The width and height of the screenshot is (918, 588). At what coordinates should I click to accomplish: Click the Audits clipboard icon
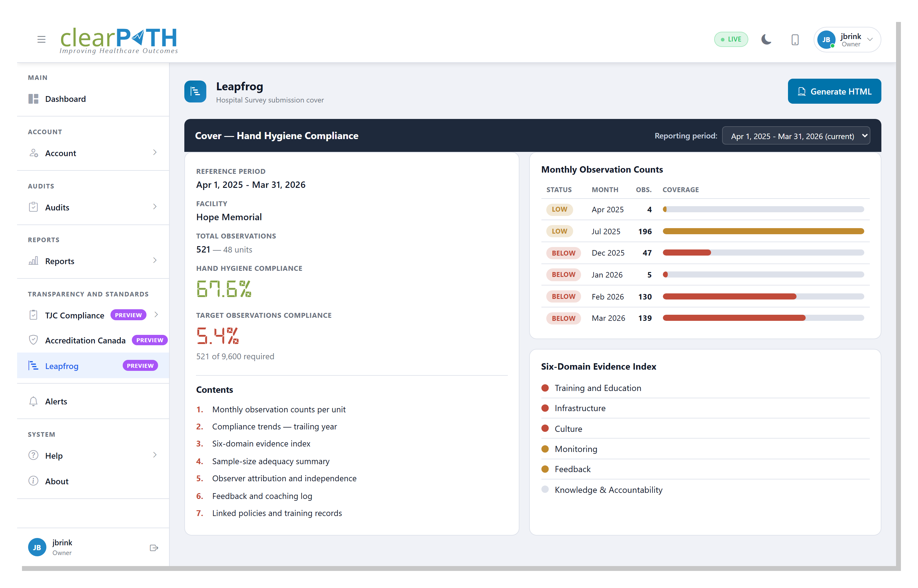coord(33,207)
